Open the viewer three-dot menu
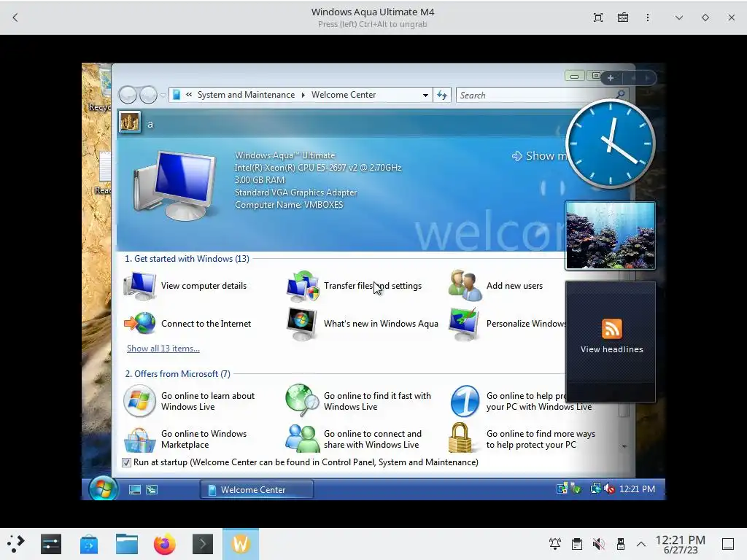 coord(648,17)
